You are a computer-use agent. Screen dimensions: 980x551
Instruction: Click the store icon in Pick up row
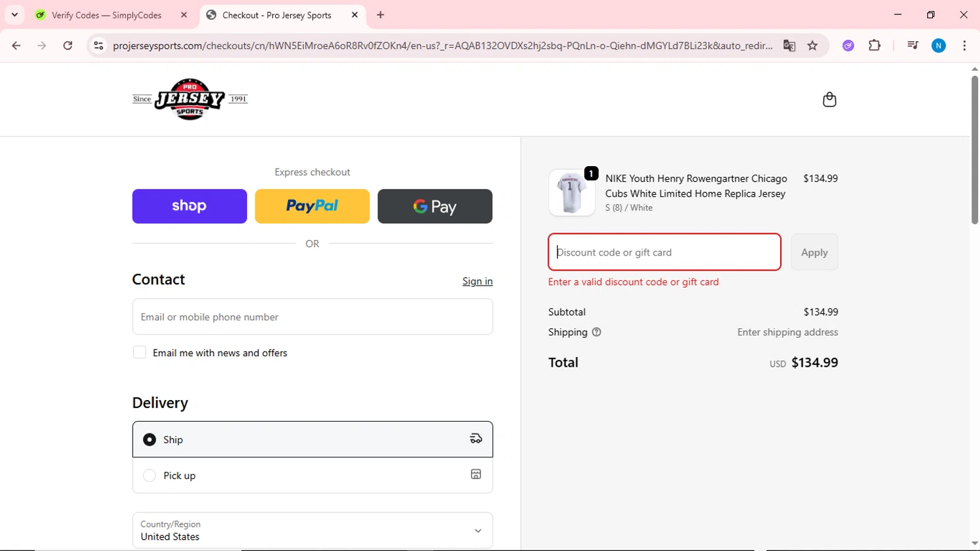pos(476,475)
